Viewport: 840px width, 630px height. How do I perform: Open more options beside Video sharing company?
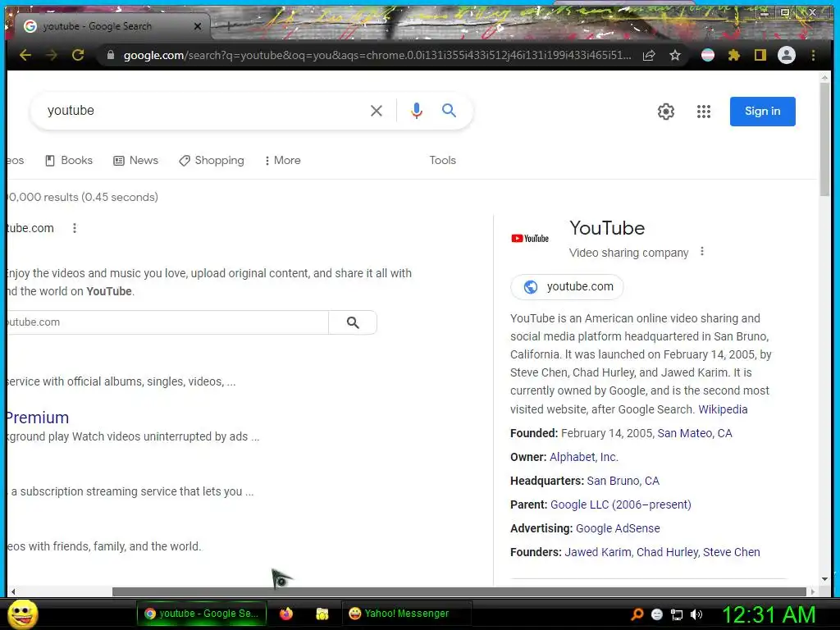[x=702, y=251]
